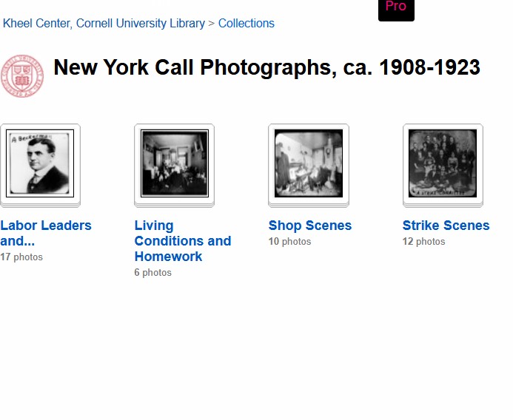Screen dimensions: 513x420
Task: Open the Strike Scenes title link
Action: [446, 226]
